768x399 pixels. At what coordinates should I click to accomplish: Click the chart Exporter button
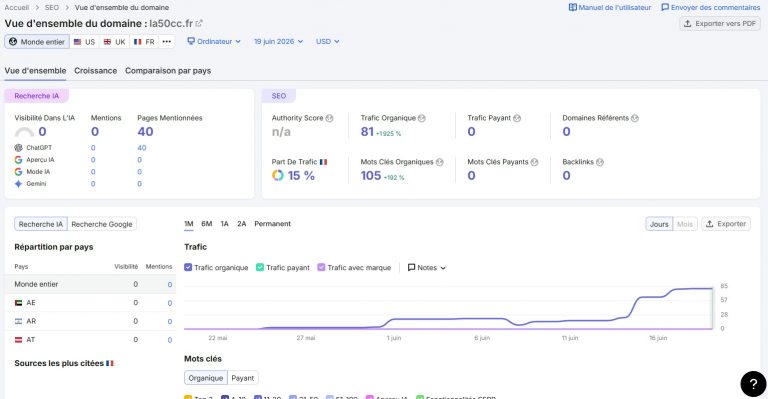pos(726,224)
